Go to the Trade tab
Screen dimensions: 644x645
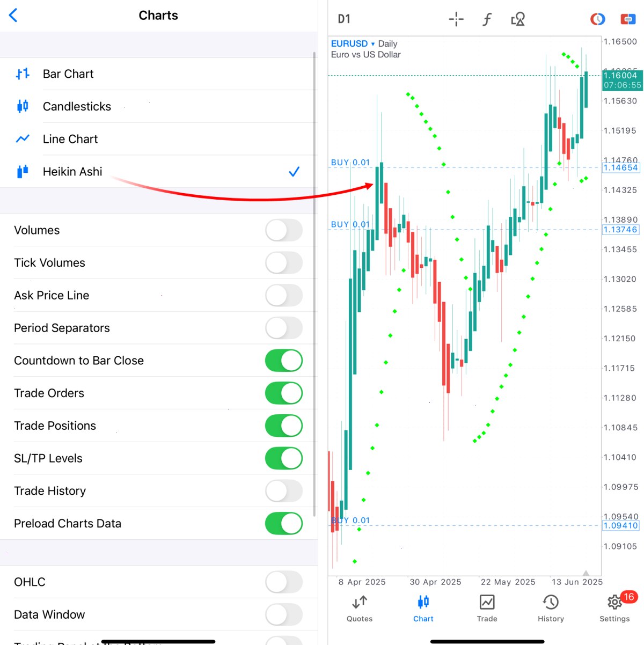(x=487, y=609)
